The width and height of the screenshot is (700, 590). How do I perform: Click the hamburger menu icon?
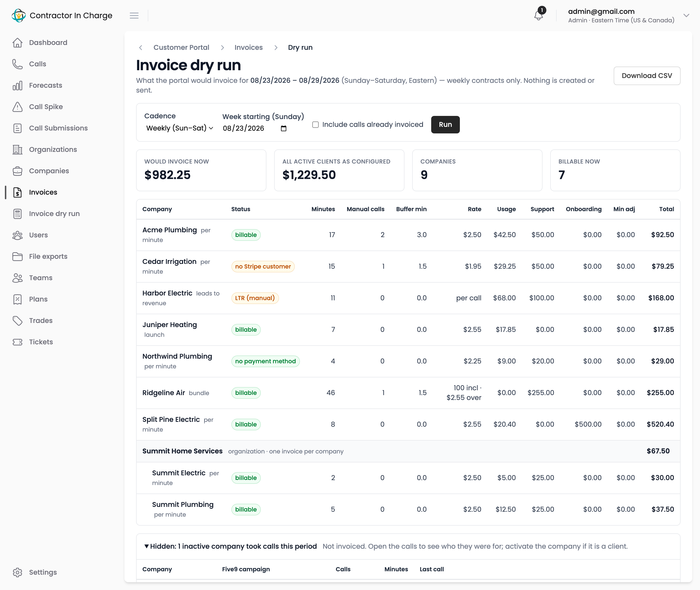[134, 15]
